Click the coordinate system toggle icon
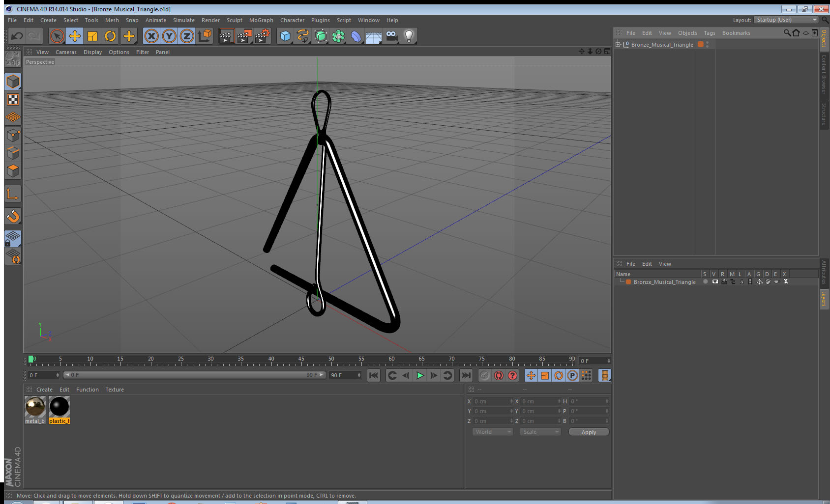Screen dimensions: 830x504 (205, 36)
